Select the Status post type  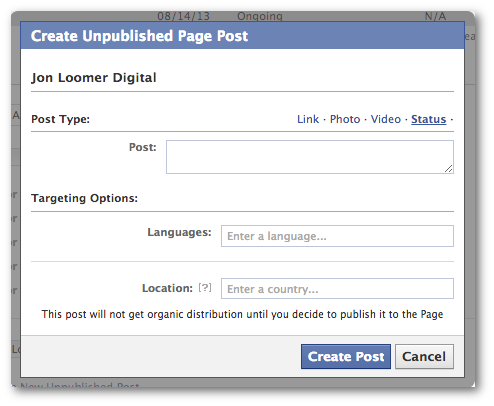(x=428, y=119)
